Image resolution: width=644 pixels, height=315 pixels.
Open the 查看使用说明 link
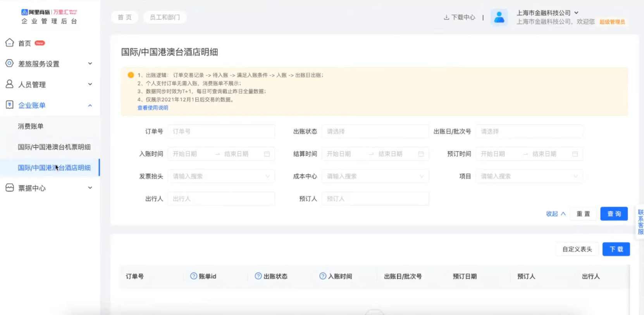pyautogui.click(x=153, y=108)
